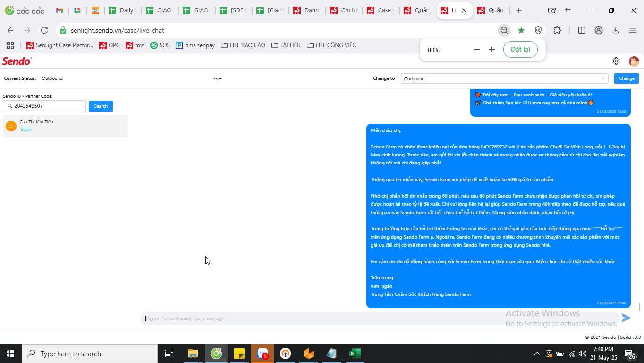Screen dimensions: 644x363
Task: Expand the Change to Outbound dropdown
Action: coord(505,78)
